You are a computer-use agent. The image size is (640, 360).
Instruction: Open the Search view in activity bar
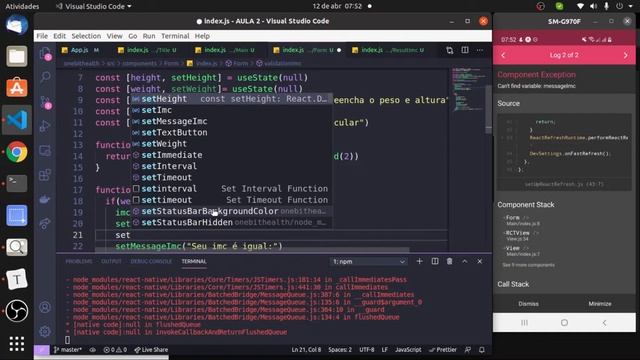click(45, 76)
